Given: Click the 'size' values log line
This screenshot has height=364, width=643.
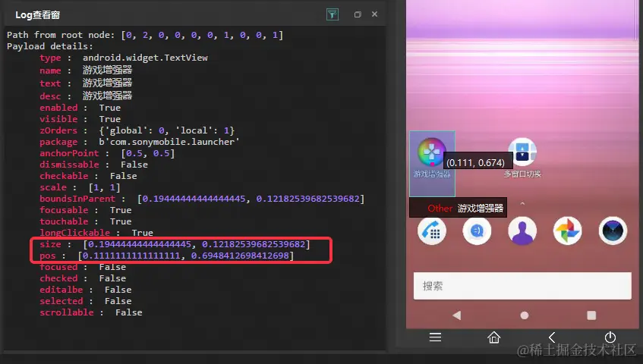Looking at the screenshot, I should point(175,244).
